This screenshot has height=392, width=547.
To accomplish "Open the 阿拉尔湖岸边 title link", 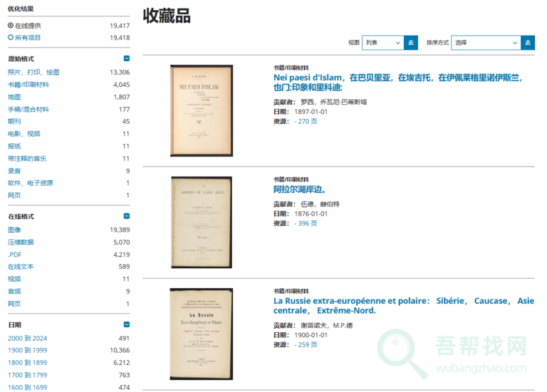I will click(300, 189).
